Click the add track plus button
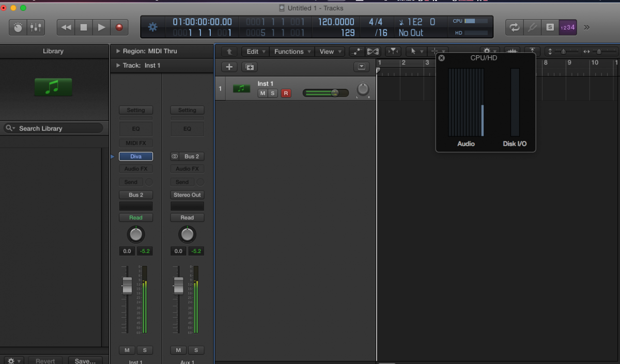This screenshot has width=620, height=364. pos(229,67)
